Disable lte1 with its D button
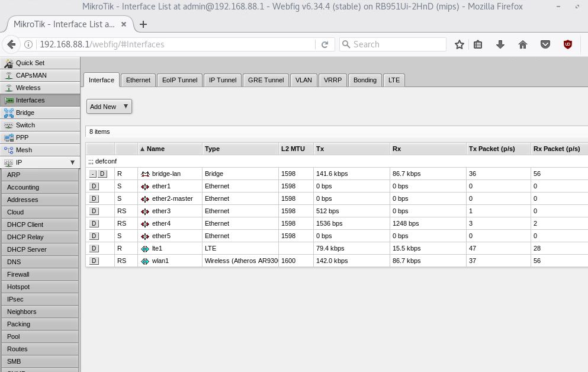The height and width of the screenshot is (372, 588). [x=94, y=248]
